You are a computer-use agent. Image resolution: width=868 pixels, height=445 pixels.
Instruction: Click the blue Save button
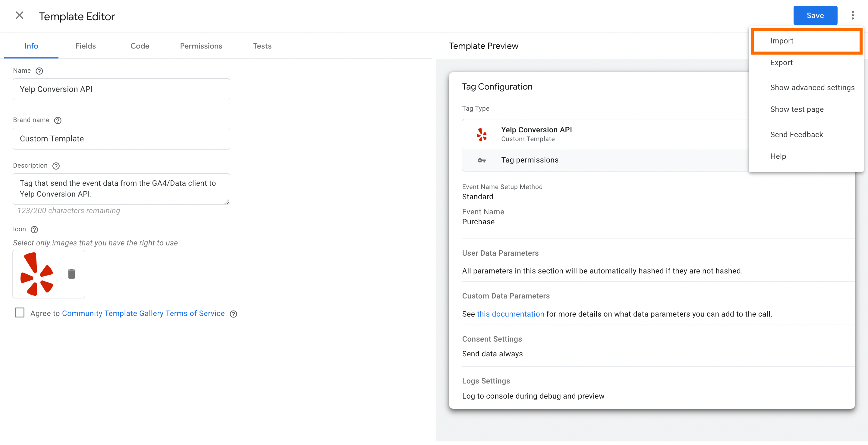pos(815,15)
